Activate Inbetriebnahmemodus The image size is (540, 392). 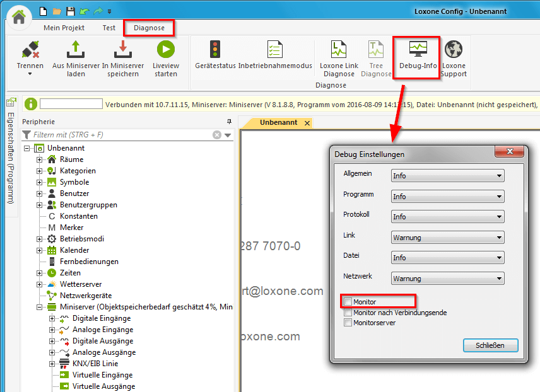[x=275, y=57]
